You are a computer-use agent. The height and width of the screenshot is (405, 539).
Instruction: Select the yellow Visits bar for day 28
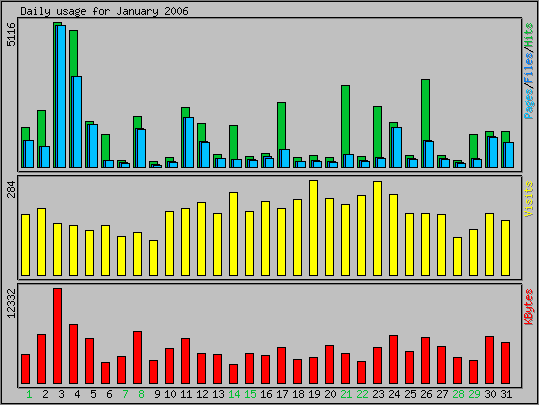[457, 256]
